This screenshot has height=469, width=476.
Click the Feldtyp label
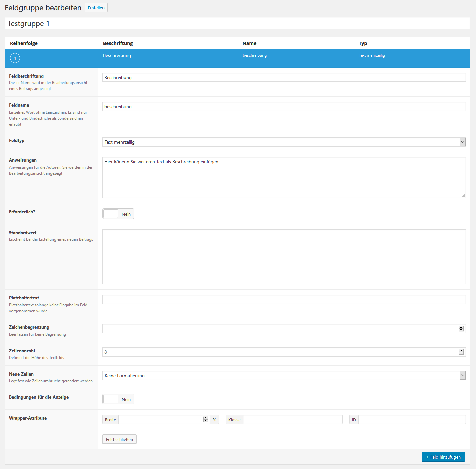(x=17, y=140)
